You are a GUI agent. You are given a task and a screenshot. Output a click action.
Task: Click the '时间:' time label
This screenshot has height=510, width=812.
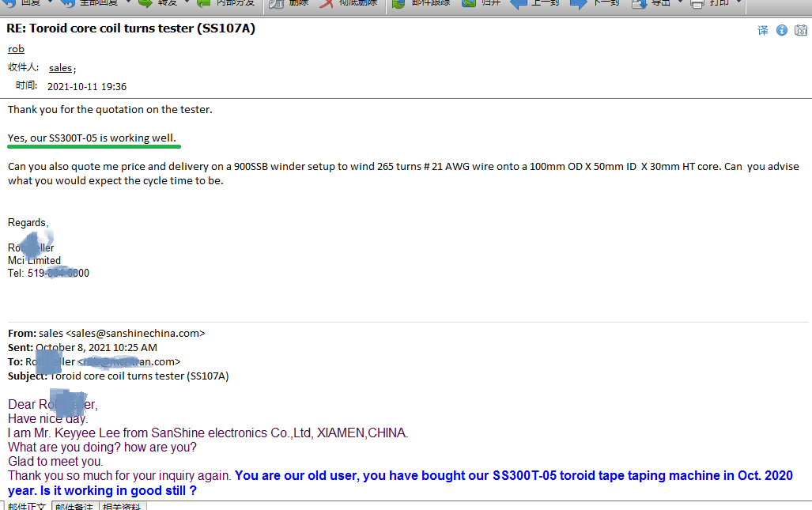26,85
